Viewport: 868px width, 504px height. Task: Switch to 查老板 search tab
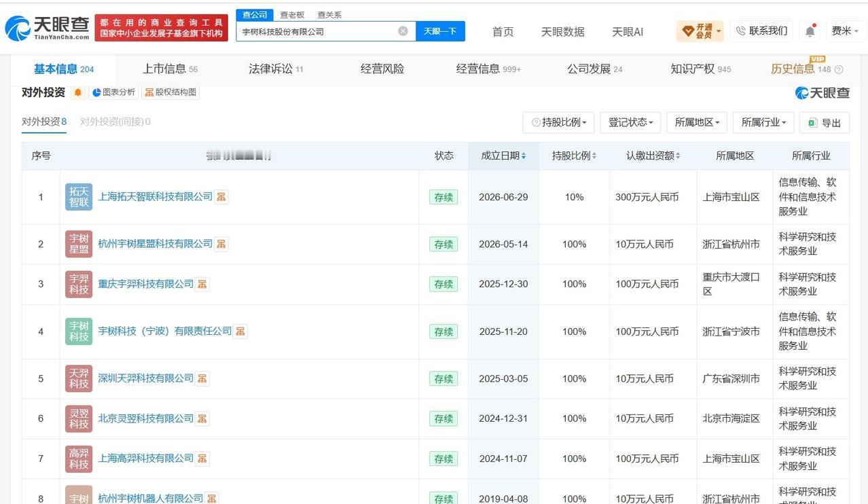click(x=292, y=14)
